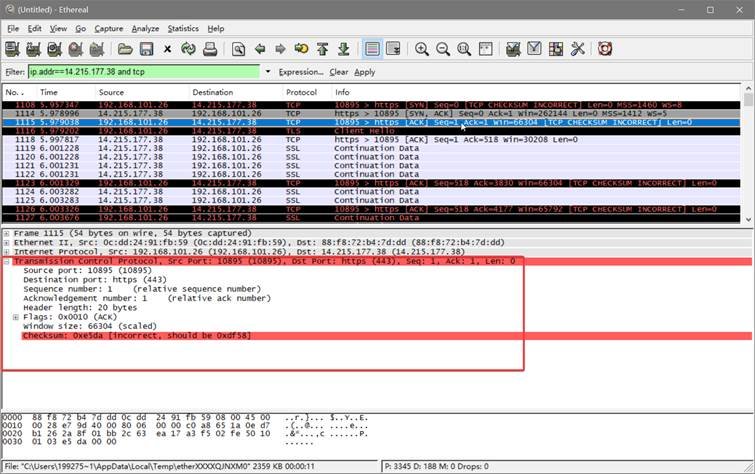Find a packet with magnifier-page icon
Image resolution: width=755 pixels, height=474 pixels.
[238, 49]
